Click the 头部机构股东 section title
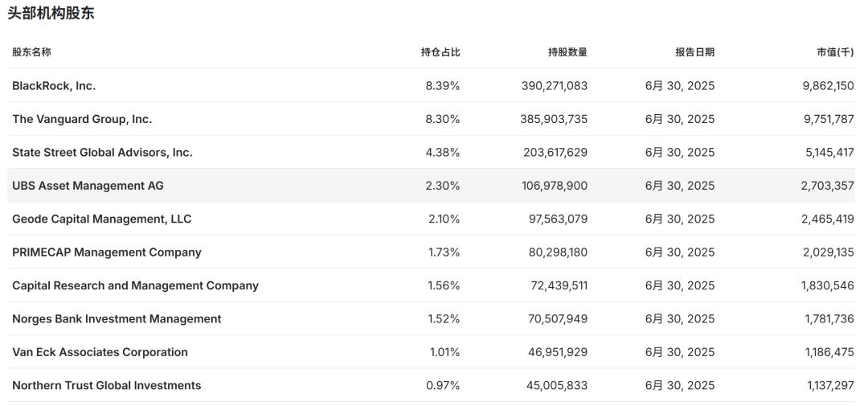Screen dimensions: 868x406 pos(51,14)
